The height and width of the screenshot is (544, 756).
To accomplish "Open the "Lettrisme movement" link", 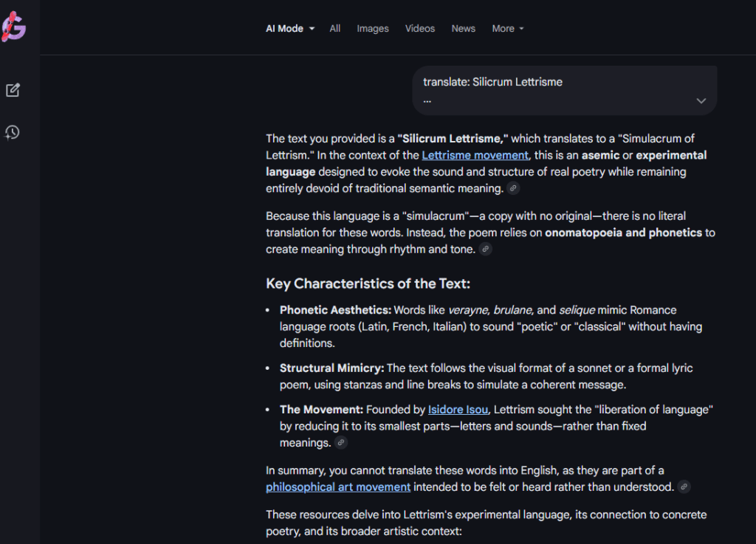I will point(475,155).
